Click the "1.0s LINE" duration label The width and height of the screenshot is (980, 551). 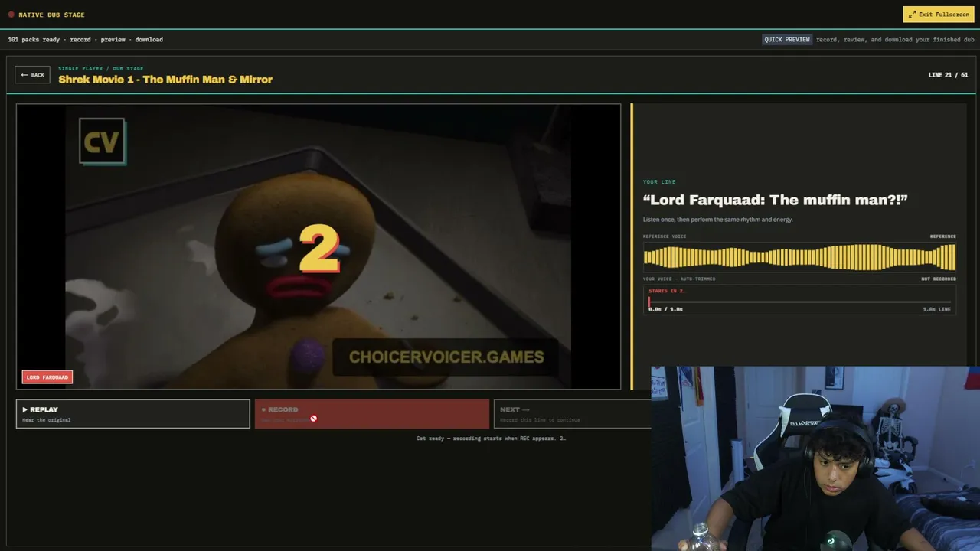click(937, 309)
